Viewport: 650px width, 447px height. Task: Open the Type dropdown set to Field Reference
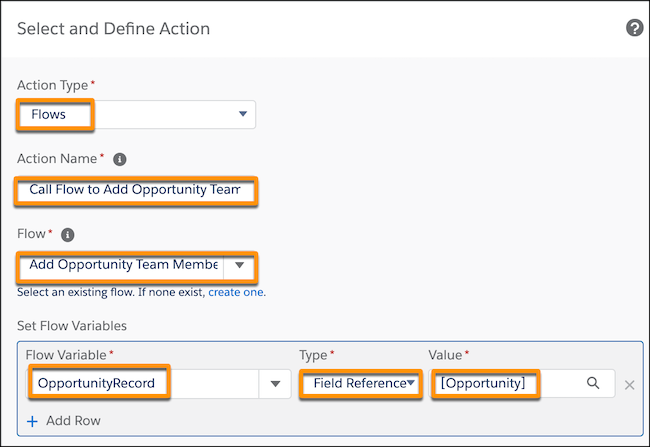point(361,384)
